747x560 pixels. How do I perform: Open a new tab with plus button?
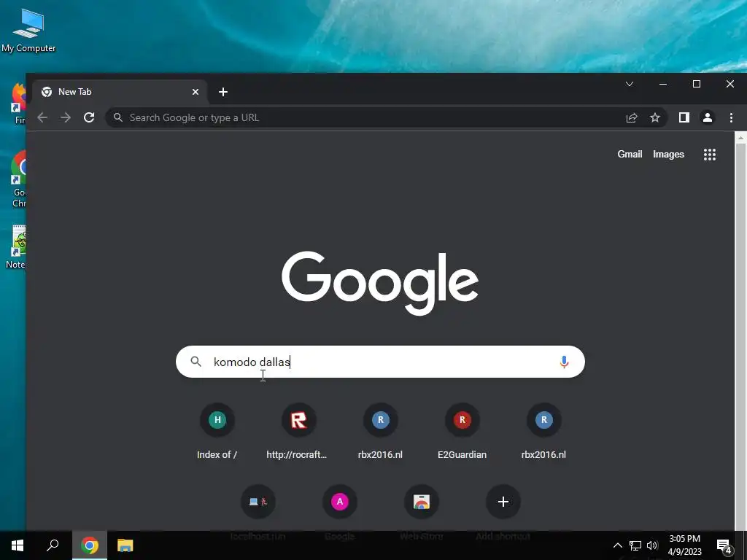pos(223,92)
